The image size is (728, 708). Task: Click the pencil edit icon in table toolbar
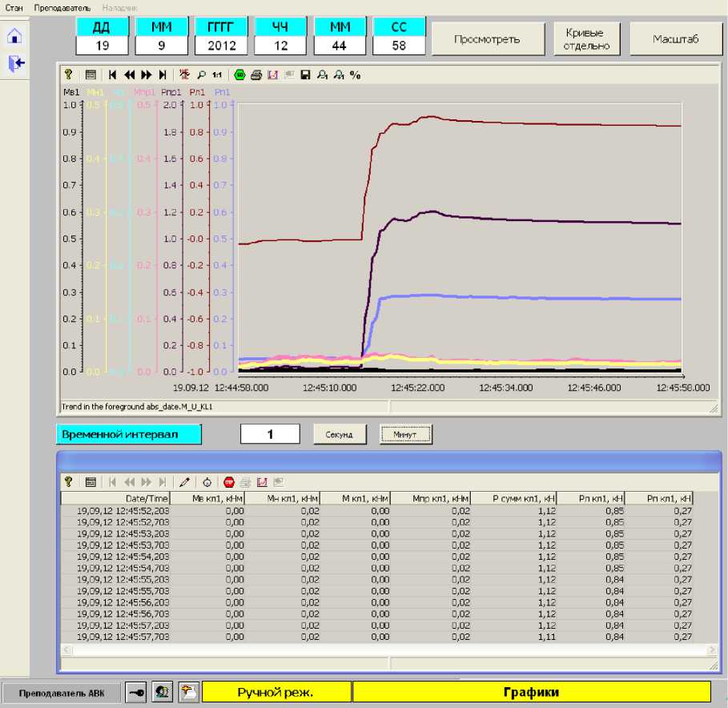[185, 482]
